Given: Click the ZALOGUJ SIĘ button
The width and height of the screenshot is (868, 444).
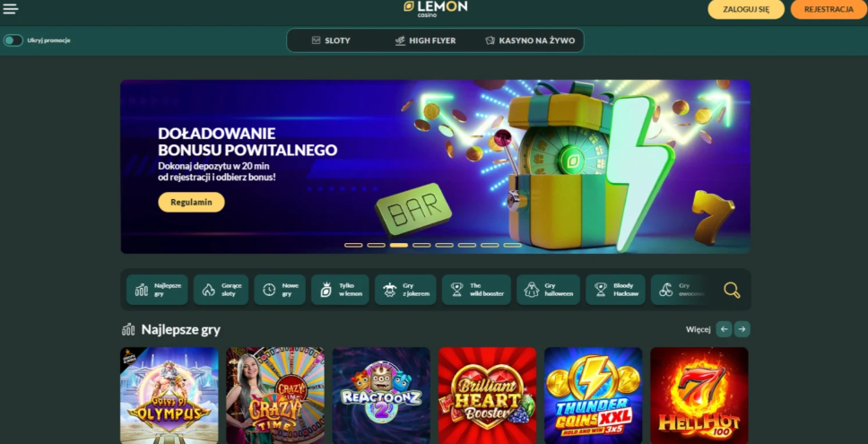Looking at the screenshot, I should (x=746, y=9).
